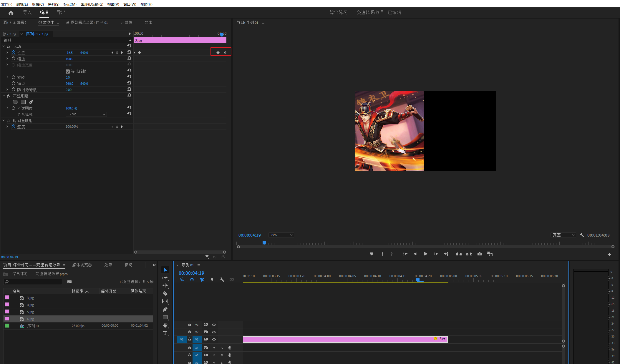Select the Type tool
The height and width of the screenshot is (364, 620).
point(165,333)
